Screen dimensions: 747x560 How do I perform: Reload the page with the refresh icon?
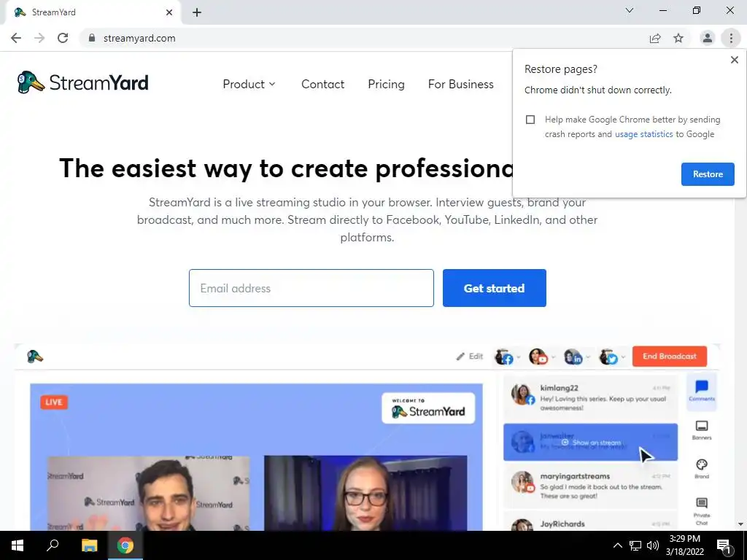(63, 38)
